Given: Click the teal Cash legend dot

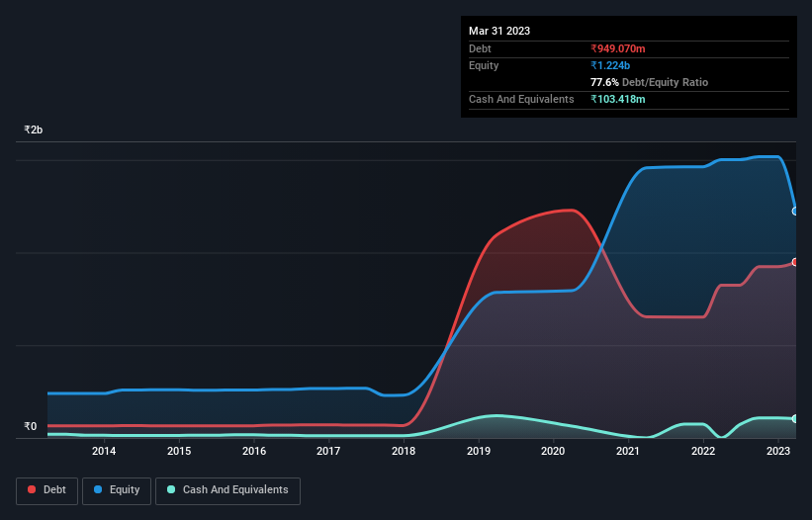Looking at the screenshot, I should click(x=171, y=489).
